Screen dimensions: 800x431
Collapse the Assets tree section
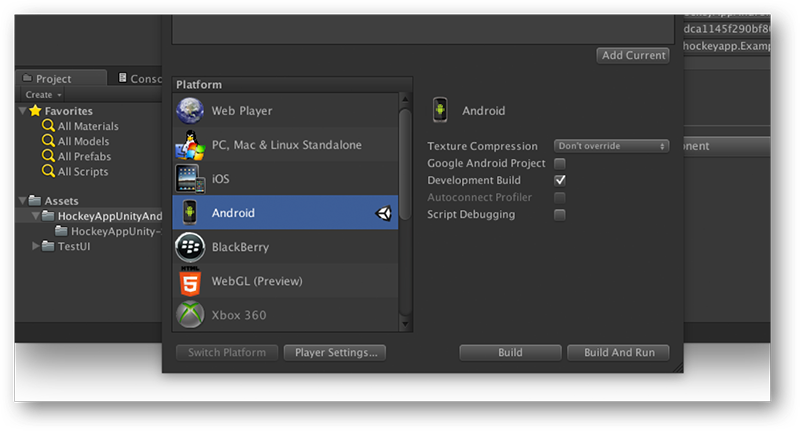(x=22, y=200)
